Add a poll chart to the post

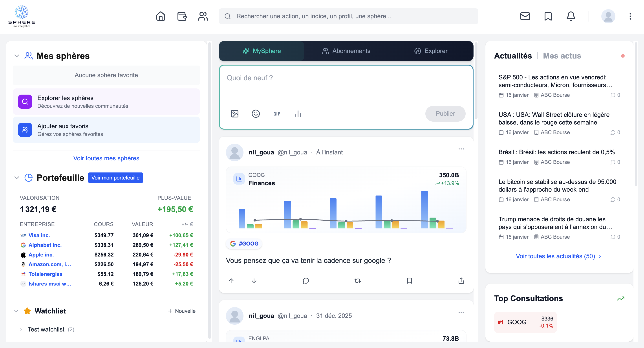[298, 114]
